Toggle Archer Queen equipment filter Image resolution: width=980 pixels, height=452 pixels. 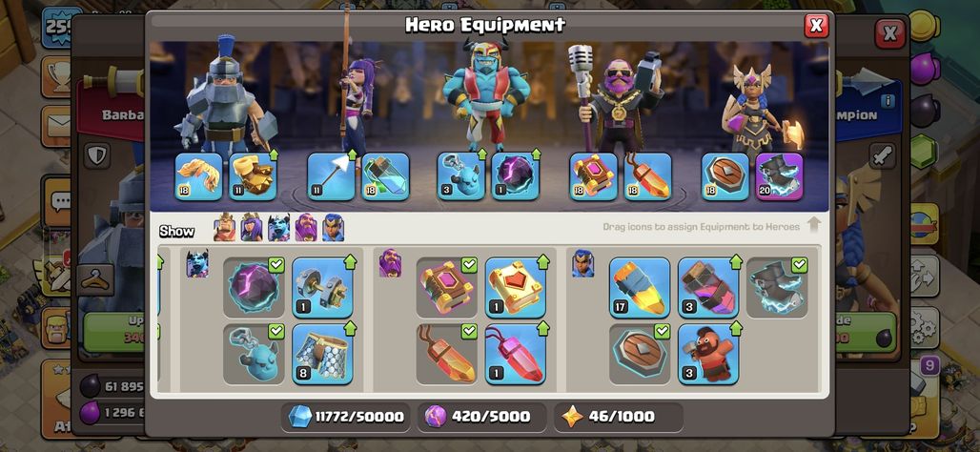252,228
